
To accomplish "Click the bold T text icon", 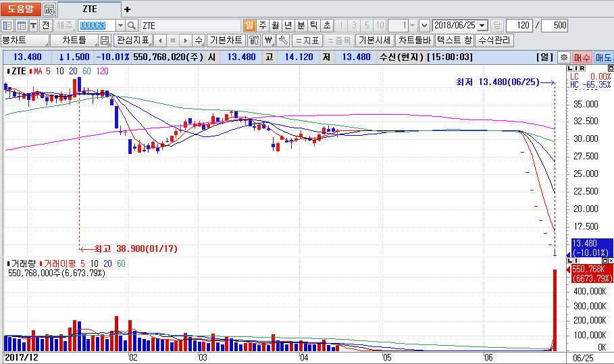I will [32, 26].
